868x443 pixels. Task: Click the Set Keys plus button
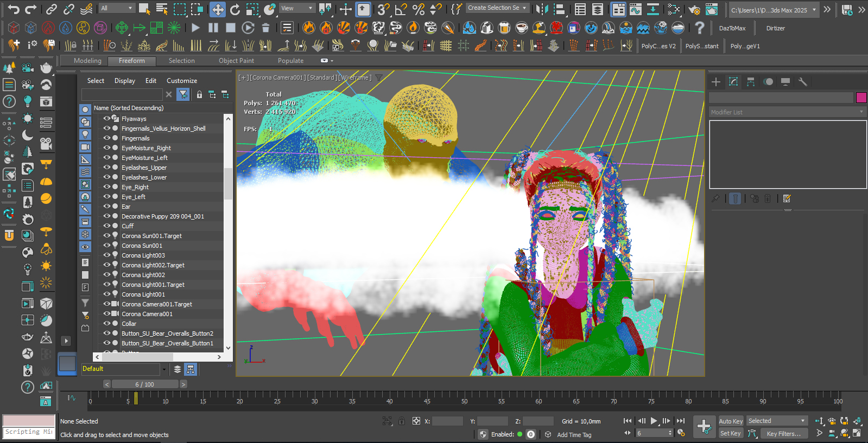click(x=704, y=427)
